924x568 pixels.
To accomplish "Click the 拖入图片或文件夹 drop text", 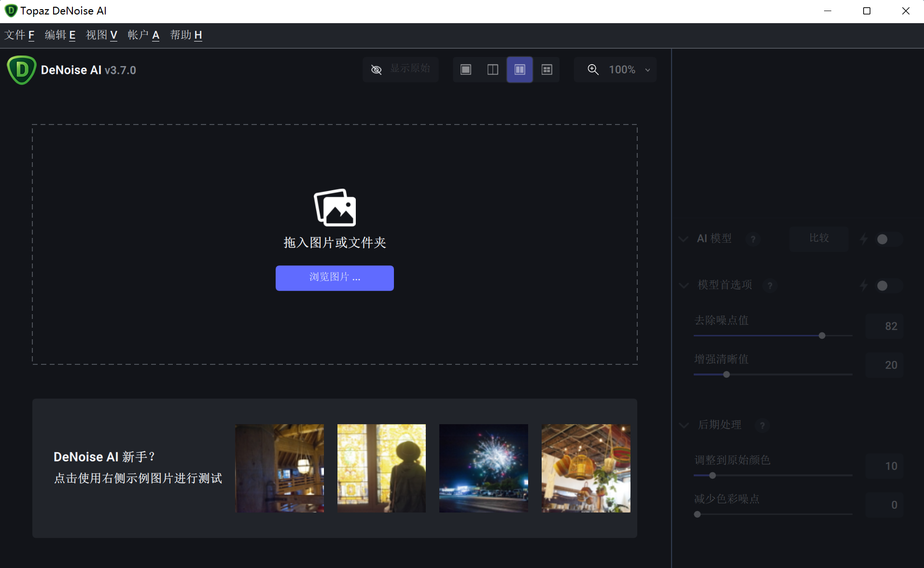I will tap(335, 242).
